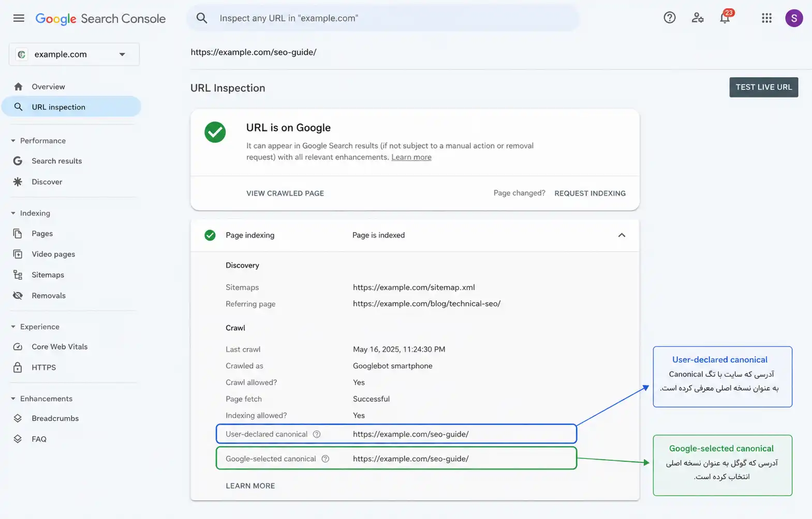Click the sitemap.xml URL value
This screenshot has width=812, height=519.
coord(414,287)
